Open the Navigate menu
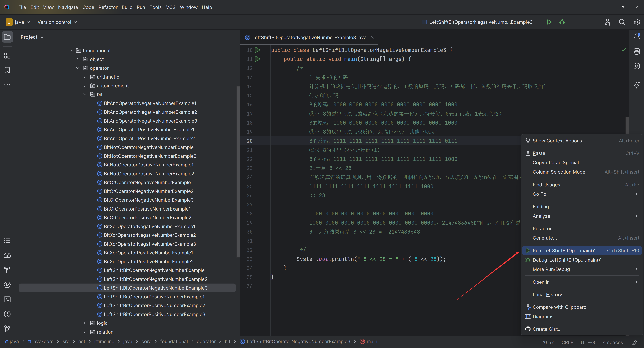 coord(68,7)
